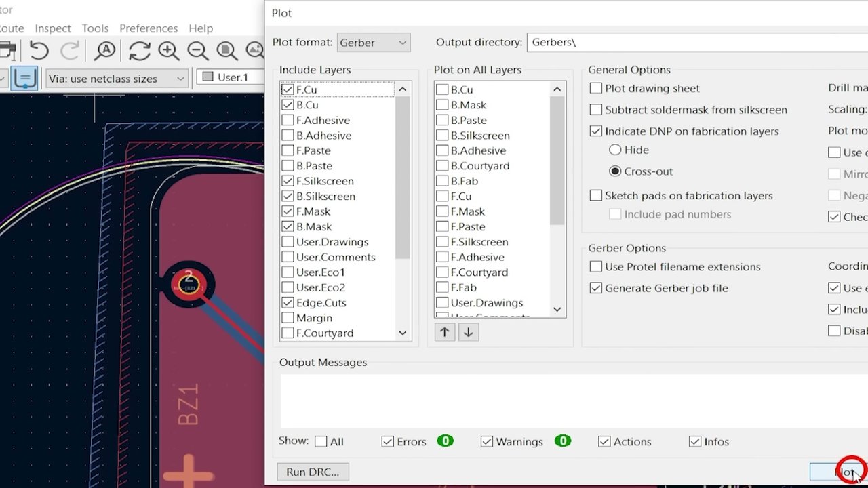Enable F.Paste in the Include Layers list
The image size is (868, 488).
[288, 150]
